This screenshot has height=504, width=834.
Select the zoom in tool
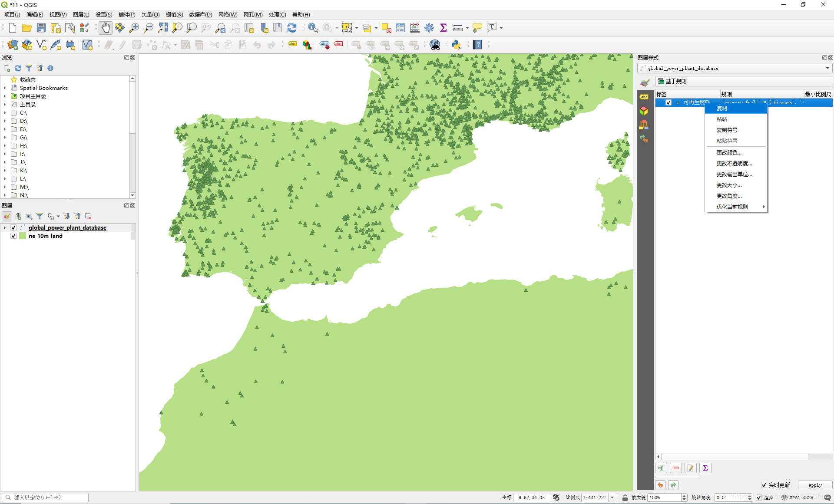point(134,28)
